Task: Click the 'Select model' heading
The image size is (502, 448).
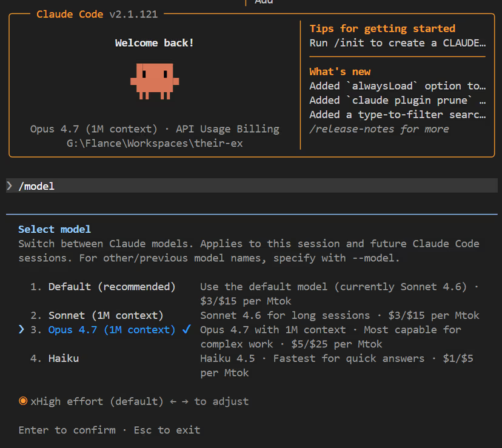Action: click(x=55, y=229)
